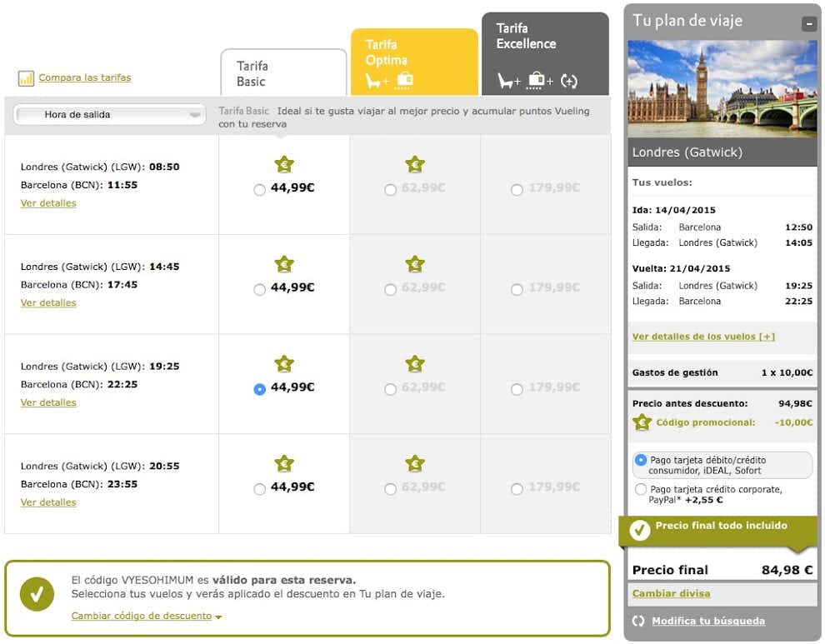825x644 pixels.
Task: Select Excellence 179,99€ fare for 19:25 flight
Action: tap(517, 389)
